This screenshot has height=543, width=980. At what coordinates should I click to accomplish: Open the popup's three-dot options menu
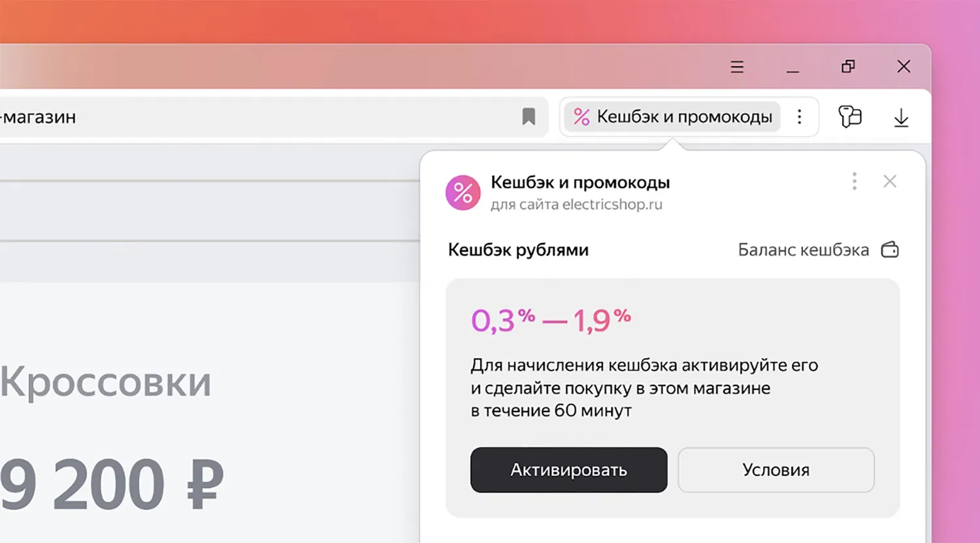[855, 181]
